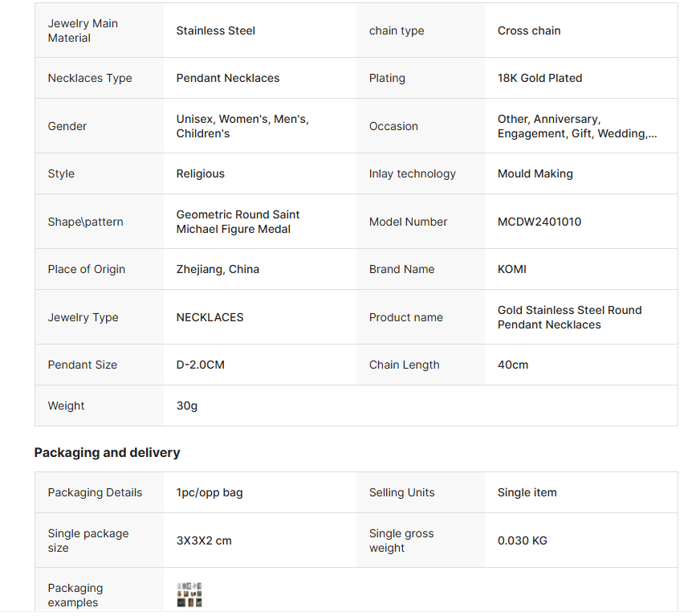Click the Pendant Size value D-2.0CM
The height and width of the screenshot is (616, 692).
pos(201,365)
